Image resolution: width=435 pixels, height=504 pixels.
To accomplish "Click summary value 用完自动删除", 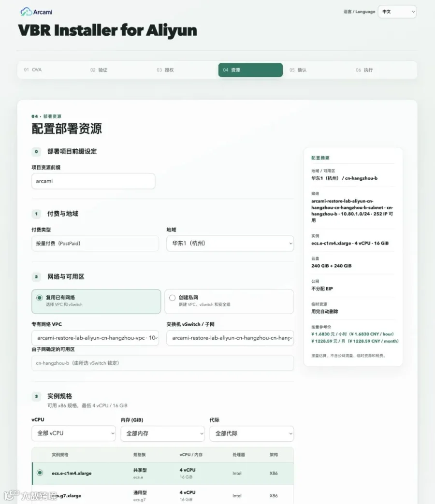I will 324,312.
